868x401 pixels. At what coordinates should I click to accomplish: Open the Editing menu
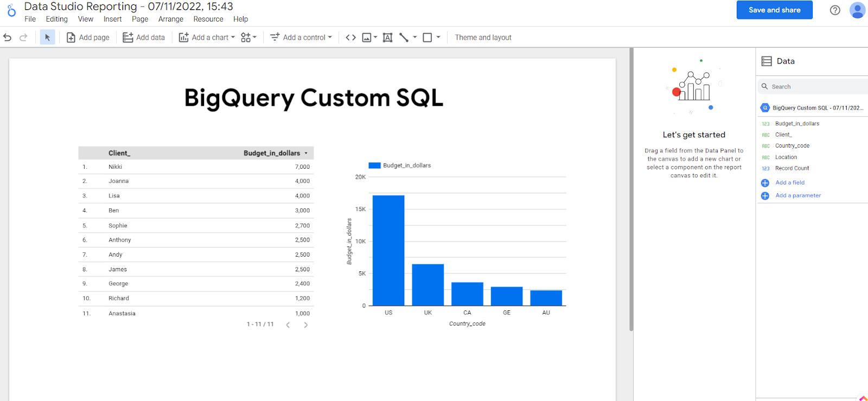tap(57, 19)
